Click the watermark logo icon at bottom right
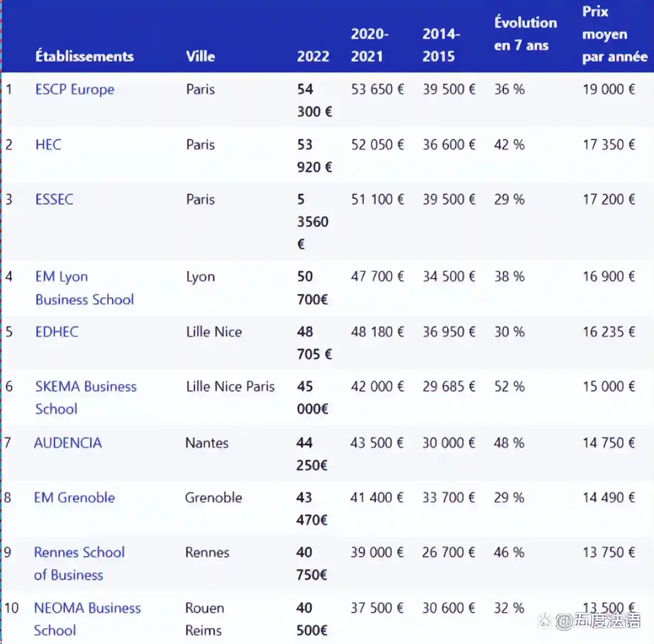 [545, 620]
